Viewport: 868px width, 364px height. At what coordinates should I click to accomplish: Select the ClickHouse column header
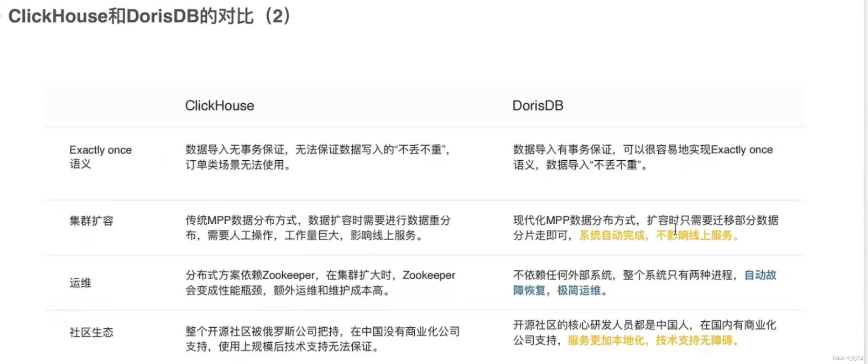coord(219,106)
